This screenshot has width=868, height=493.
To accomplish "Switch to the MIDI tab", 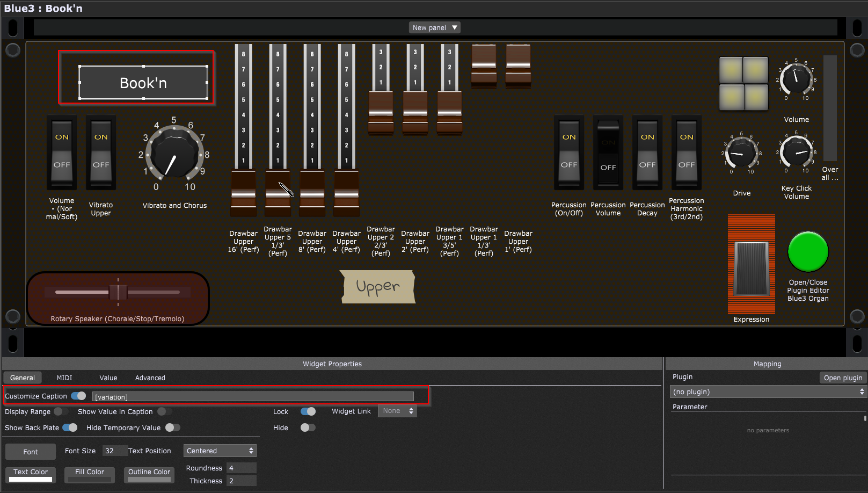I will 64,378.
